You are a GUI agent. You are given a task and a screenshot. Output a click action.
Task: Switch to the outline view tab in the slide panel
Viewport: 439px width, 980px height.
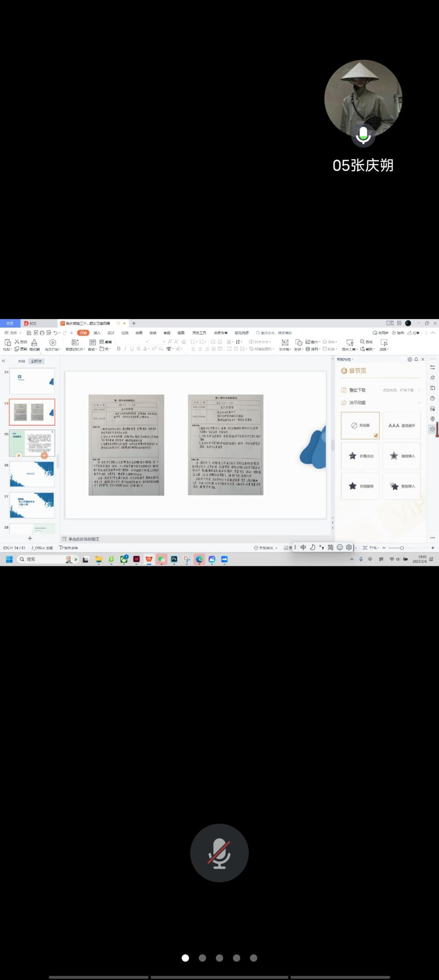pyautogui.click(x=21, y=361)
